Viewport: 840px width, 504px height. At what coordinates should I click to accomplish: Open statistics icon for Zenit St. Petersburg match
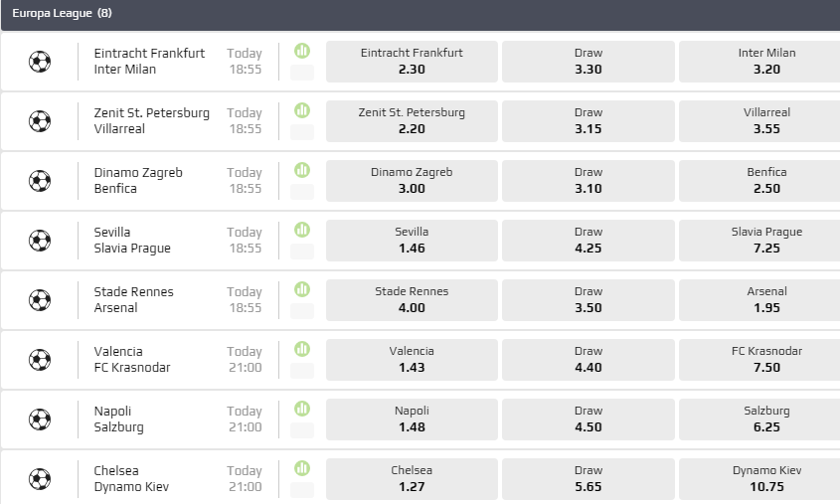(302, 110)
